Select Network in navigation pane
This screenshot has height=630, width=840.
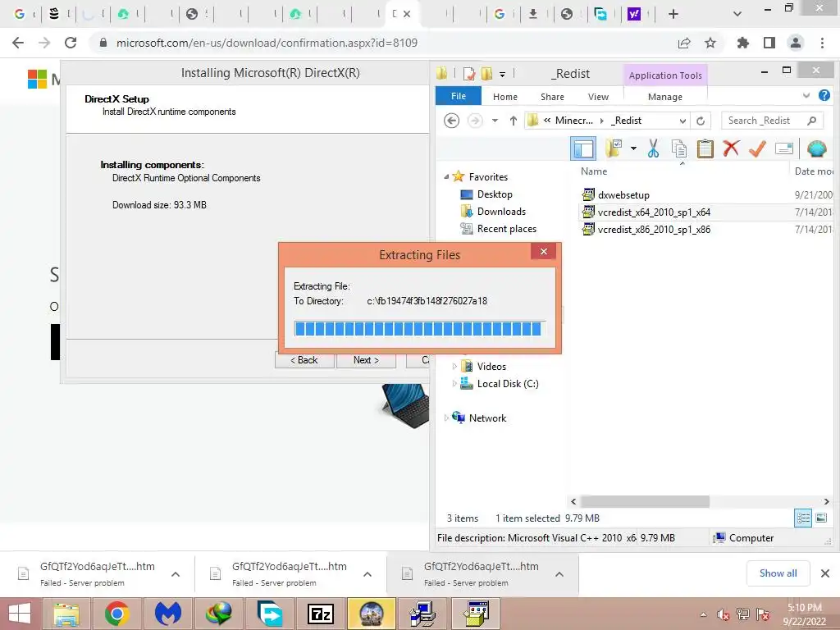pos(487,418)
